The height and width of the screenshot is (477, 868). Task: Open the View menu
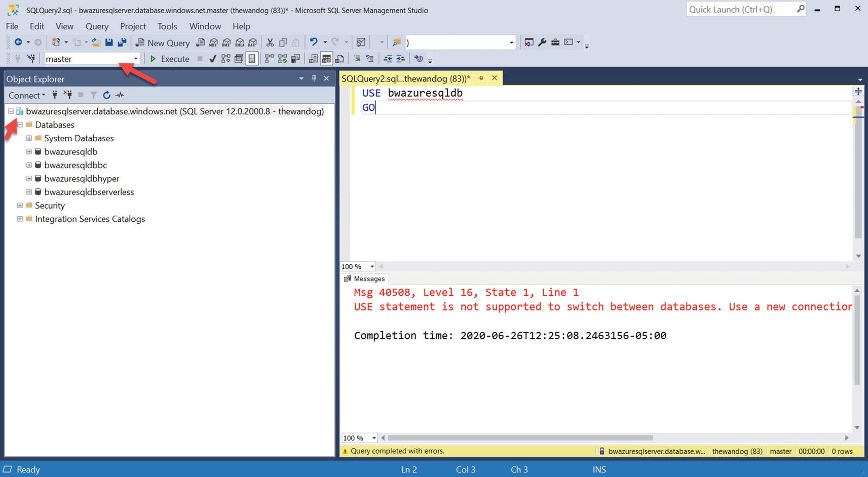pos(64,26)
